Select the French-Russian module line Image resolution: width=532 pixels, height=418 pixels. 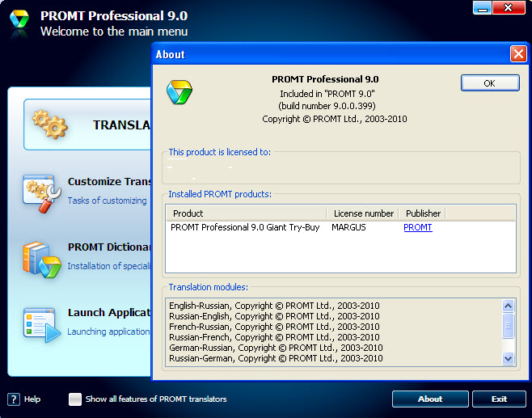tap(274, 327)
